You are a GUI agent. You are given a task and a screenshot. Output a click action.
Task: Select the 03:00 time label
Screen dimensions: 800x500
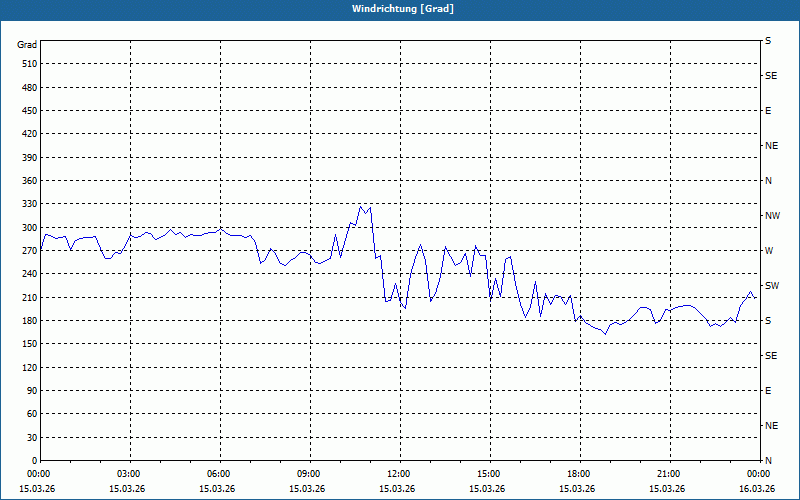click(x=127, y=474)
